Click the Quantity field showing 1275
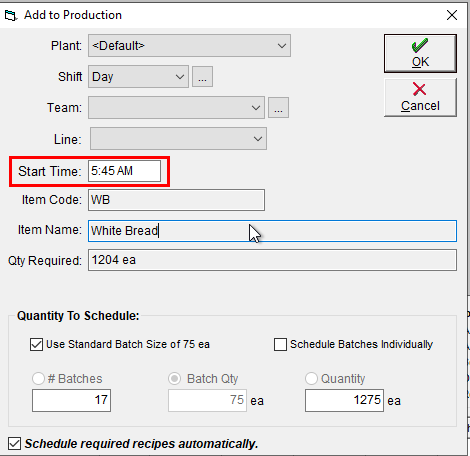Viewport: 470px width, 456px height. pyautogui.click(x=344, y=400)
